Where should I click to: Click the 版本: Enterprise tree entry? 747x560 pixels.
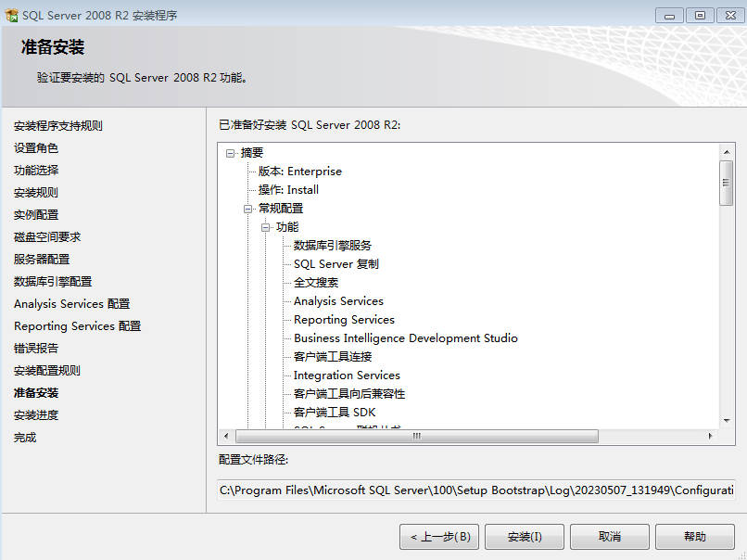pos(299,172)
